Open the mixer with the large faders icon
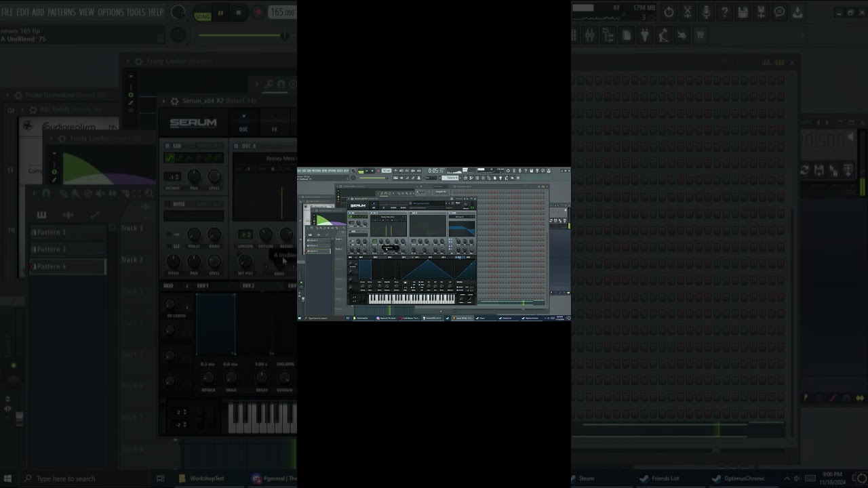 tap(590, 35)
